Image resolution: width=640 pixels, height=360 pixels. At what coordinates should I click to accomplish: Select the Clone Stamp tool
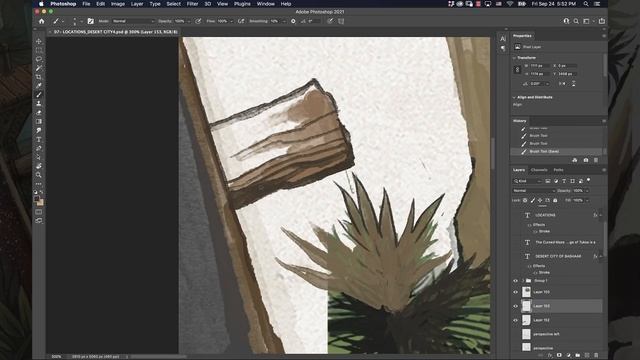(39, 104)
